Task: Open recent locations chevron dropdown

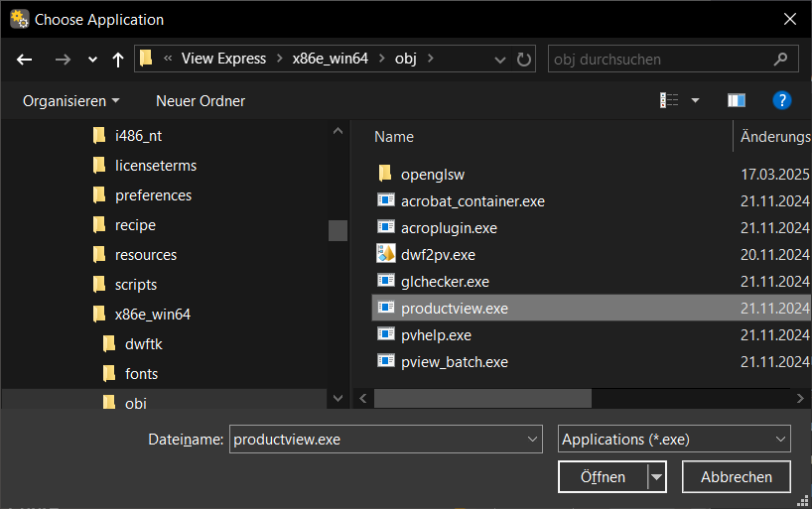Action: [x=92, y=60]
